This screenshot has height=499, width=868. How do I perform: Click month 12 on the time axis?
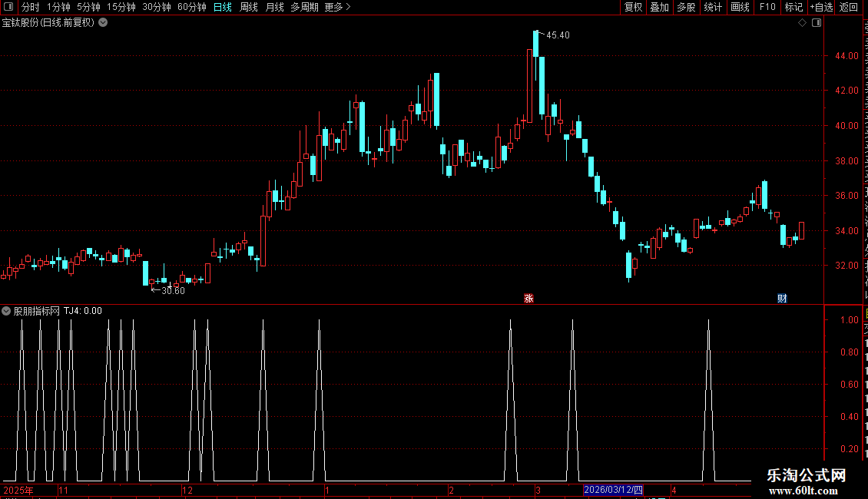(187, 490)
